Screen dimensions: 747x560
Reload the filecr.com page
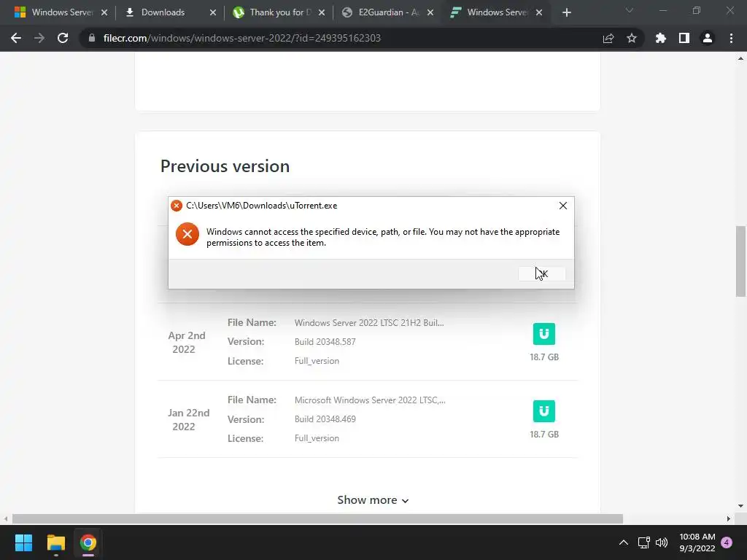63,38
